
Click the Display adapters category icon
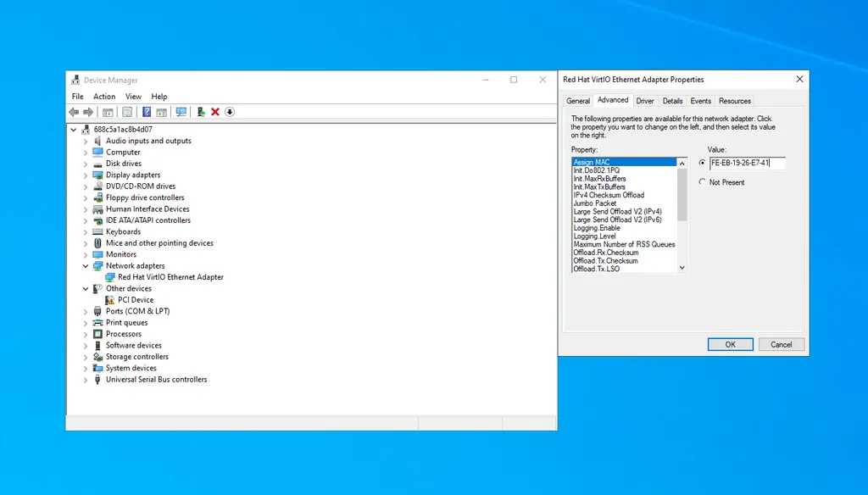tap(98, 175)
